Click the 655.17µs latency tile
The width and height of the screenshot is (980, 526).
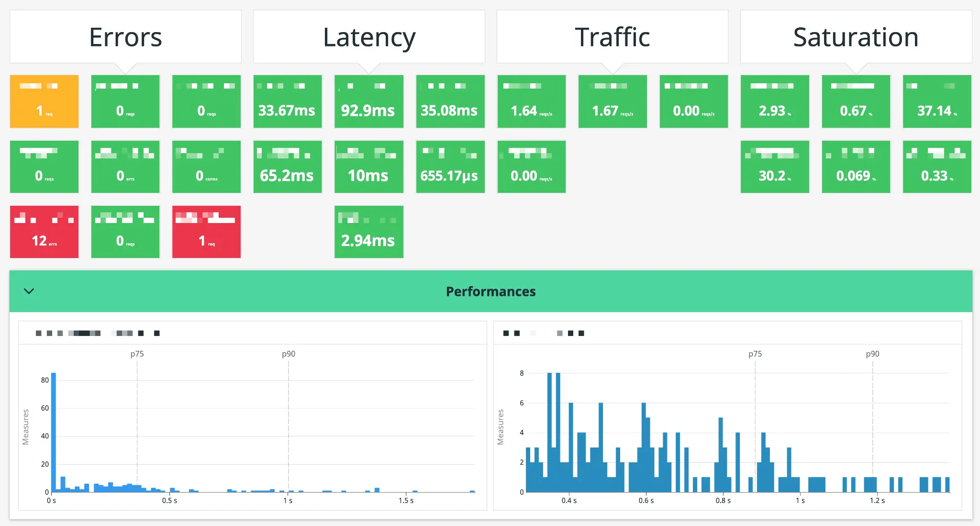click(450, 166)
